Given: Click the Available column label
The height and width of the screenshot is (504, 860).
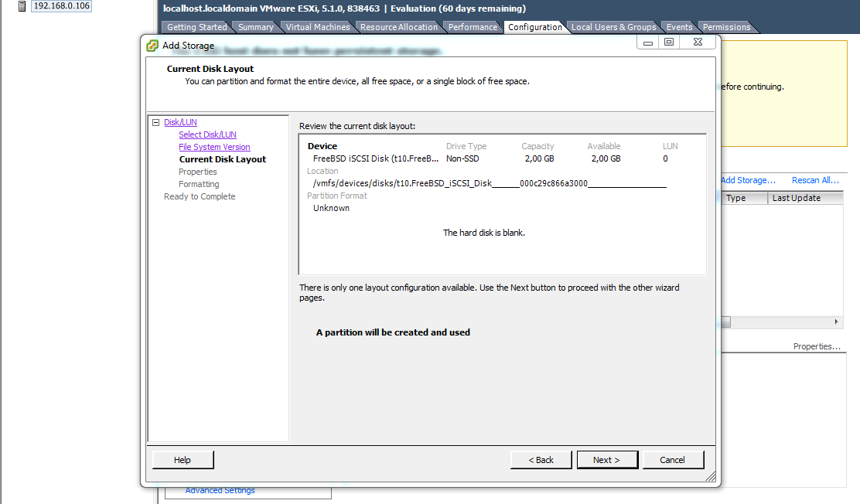Looking at the screenshot, I should coord(604,146).
